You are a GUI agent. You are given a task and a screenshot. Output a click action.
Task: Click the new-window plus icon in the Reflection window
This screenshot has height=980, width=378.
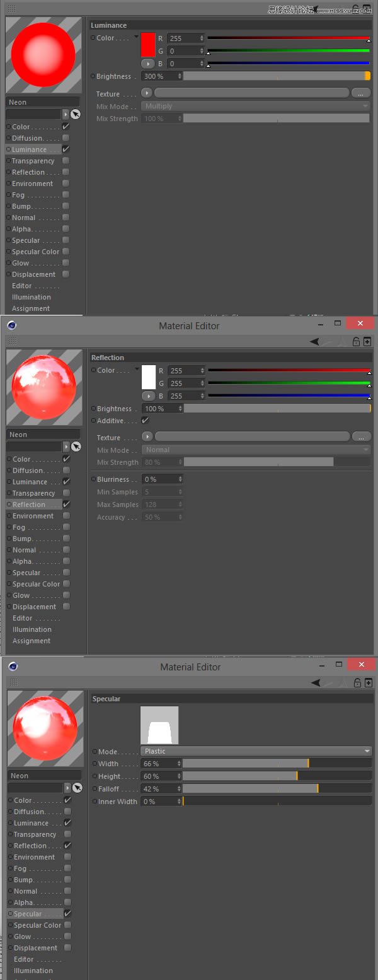click(x=367, y=342)
